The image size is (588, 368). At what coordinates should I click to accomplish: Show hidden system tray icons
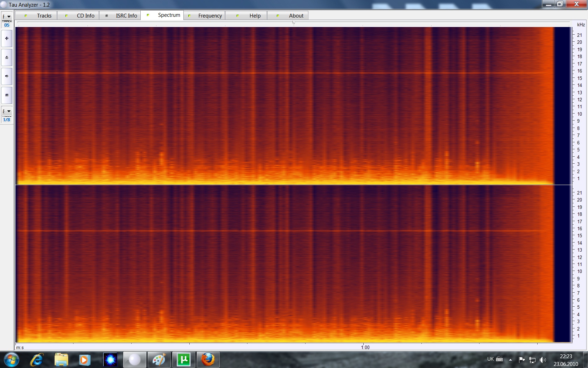coord(510,360)
